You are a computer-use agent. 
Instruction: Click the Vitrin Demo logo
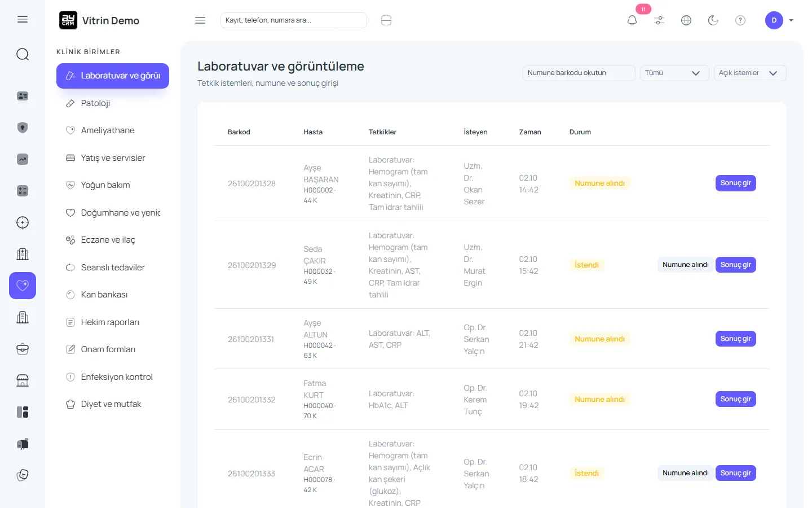pos(99,20)
